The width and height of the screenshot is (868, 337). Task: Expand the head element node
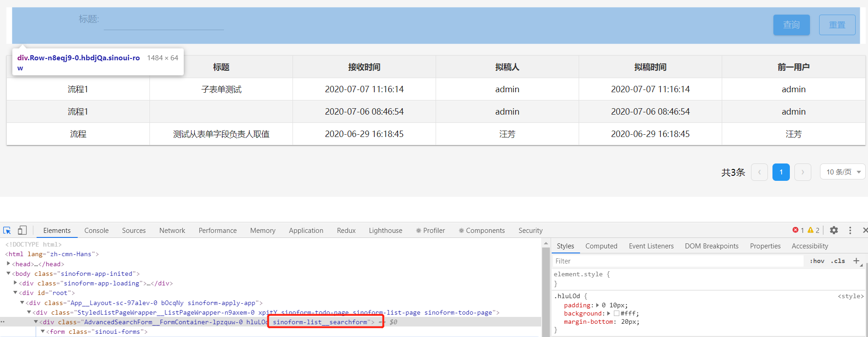9,264
